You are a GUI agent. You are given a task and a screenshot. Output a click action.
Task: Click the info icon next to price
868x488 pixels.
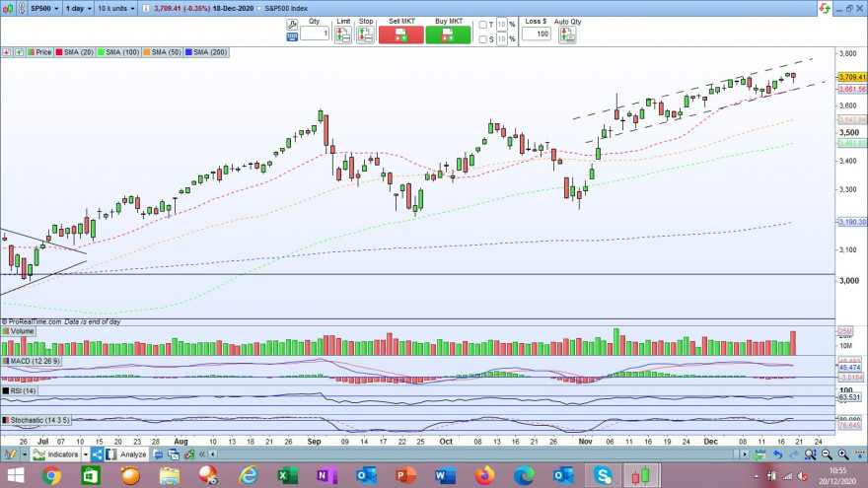[x=146, y=8]
